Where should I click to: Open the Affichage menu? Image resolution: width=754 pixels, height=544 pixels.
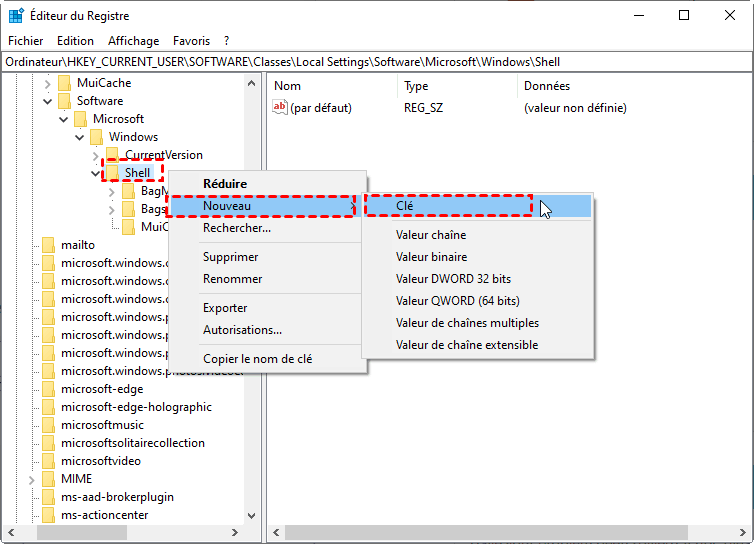point(134,41)
